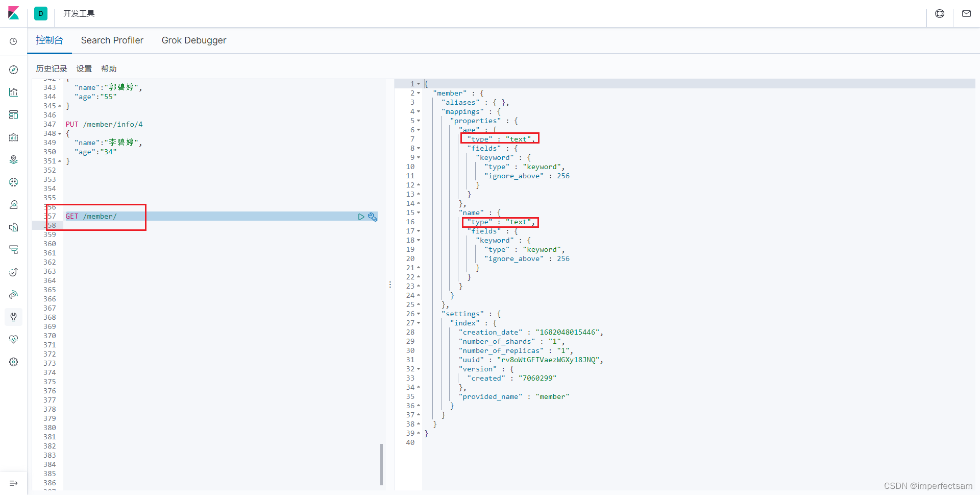Open the wrench actions menu for the request
The image size is (980, 495).
pyautogui.click(x=373, y=217)
